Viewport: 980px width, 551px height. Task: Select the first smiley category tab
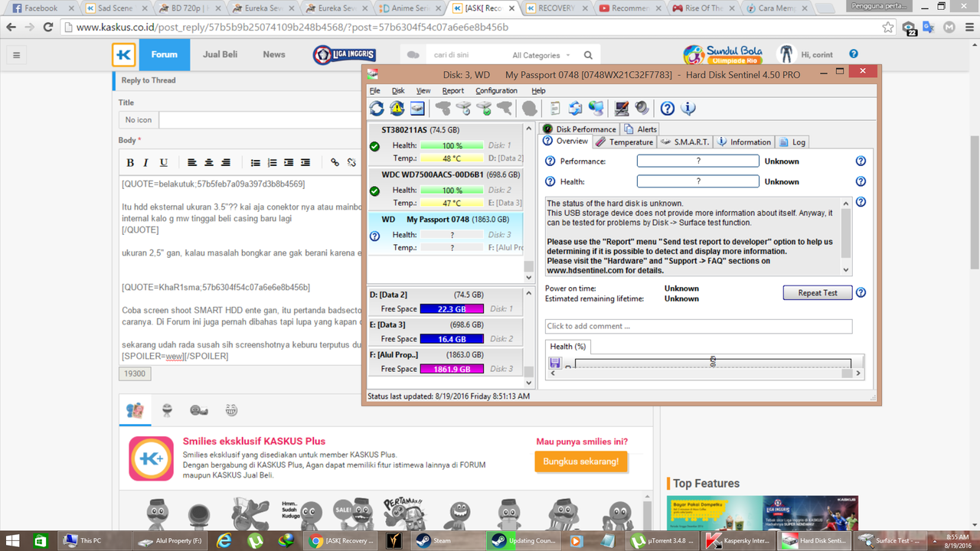(x=135, y=410)
